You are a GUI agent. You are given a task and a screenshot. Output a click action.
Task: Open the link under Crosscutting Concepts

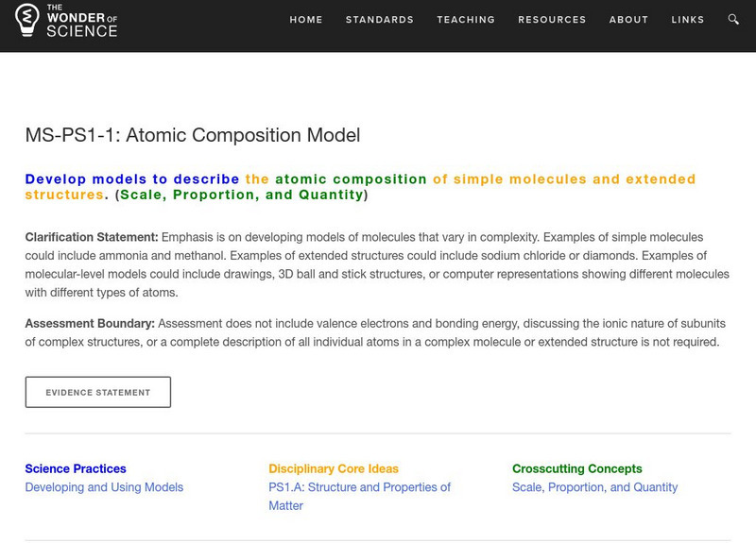[x=594, y=487]
